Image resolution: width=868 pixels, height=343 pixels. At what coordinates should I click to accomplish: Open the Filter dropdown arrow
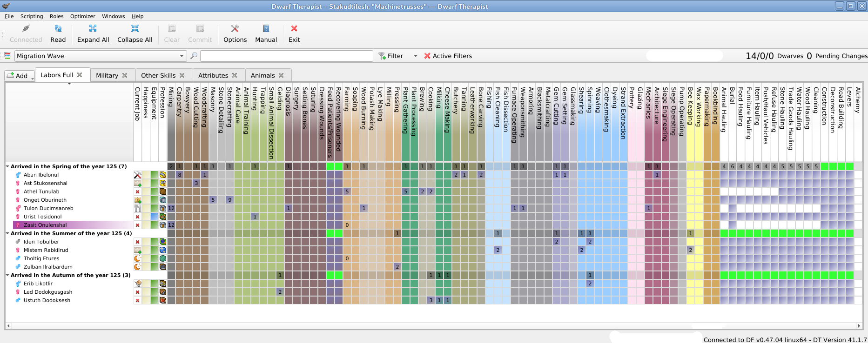click(x=415, y=56)
